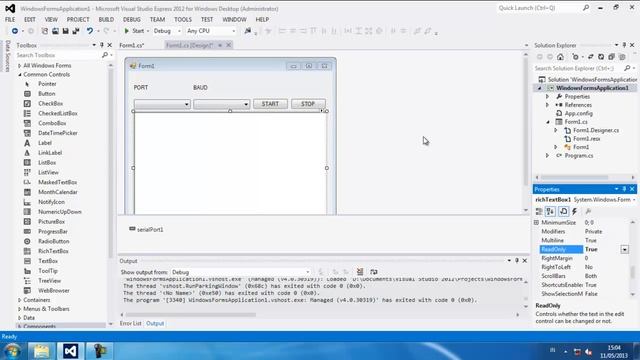This screenshot has height=360, width=640.
Task: Click the Search Solution Explorer field
Action: 578,68
